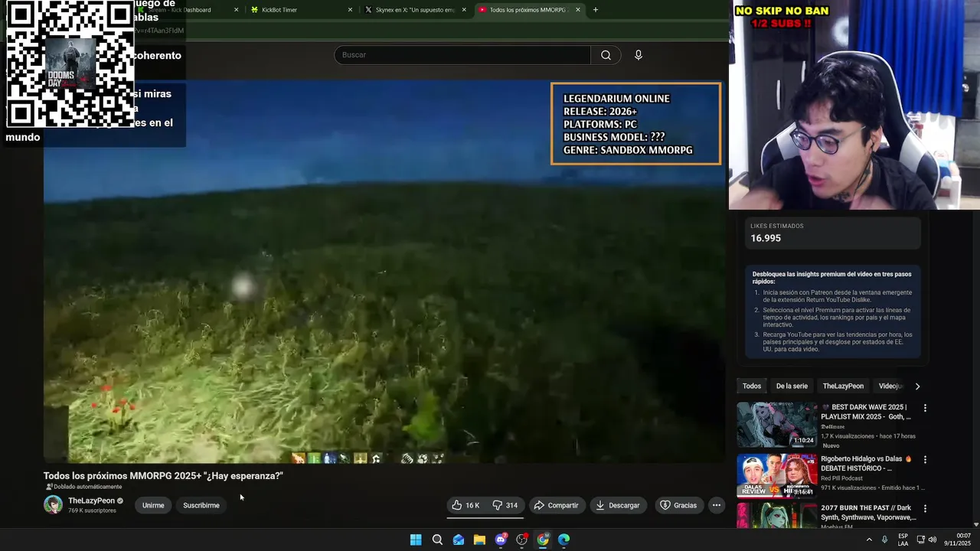Open Discord from the taskbar
The image size is (980, 551).
[501, 540]
